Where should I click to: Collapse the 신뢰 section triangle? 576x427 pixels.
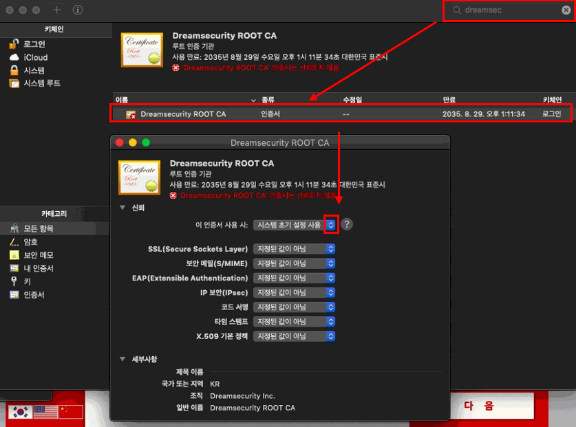tap(123, 208)
